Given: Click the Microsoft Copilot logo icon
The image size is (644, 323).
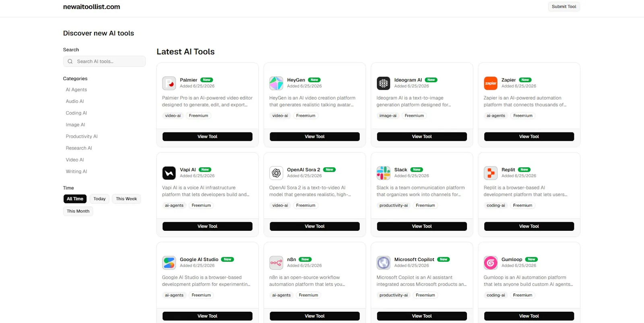Looking at the screenshot, I should click(x=384, y=263).
